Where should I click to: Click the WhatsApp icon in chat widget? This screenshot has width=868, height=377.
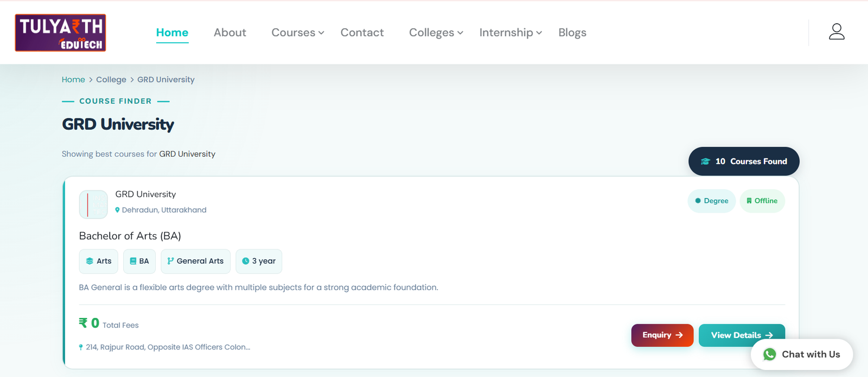(769, 354)
